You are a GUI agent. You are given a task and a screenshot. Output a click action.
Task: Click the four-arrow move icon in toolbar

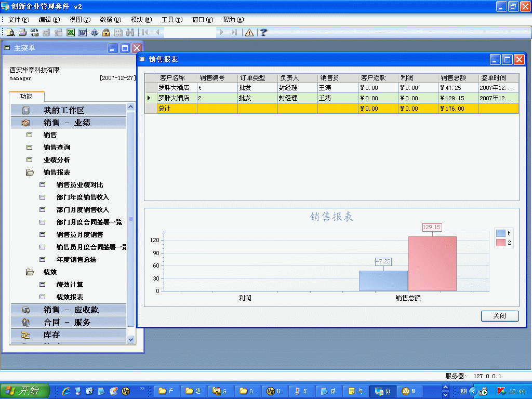95,32
